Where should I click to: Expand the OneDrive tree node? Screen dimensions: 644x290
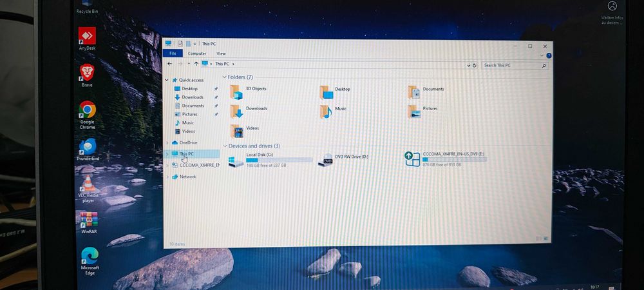point(167,142)
